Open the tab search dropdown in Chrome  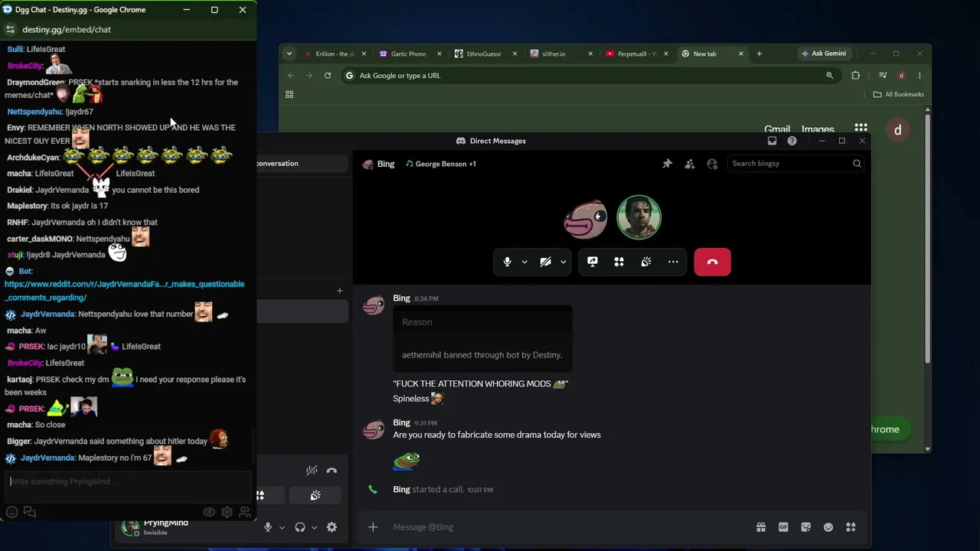[289, 54]
